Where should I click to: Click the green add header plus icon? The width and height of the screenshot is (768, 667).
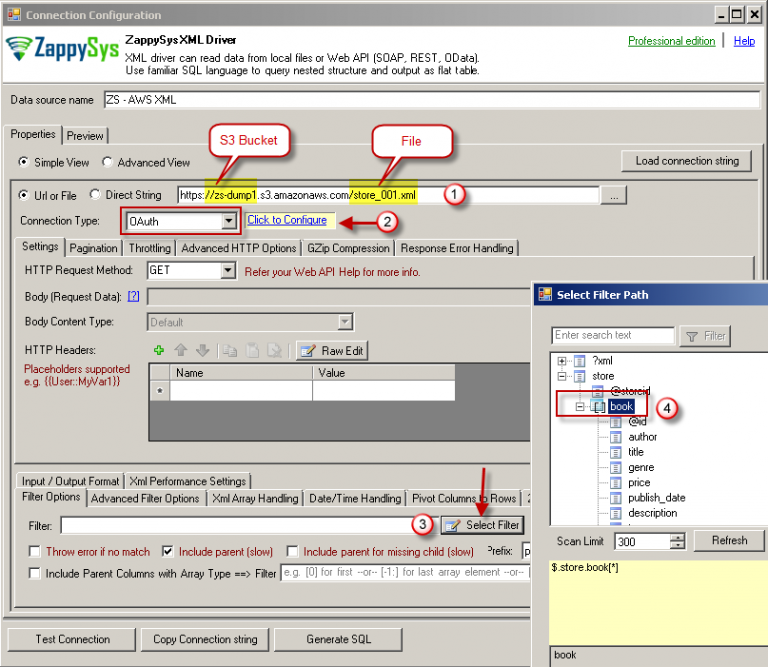(158, 350)
